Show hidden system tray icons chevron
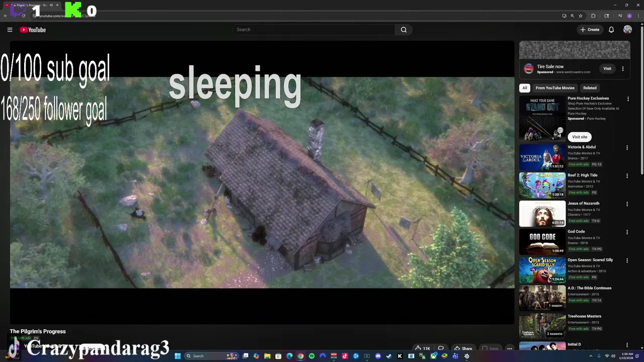The image size is (644, 362). (592, 356)
